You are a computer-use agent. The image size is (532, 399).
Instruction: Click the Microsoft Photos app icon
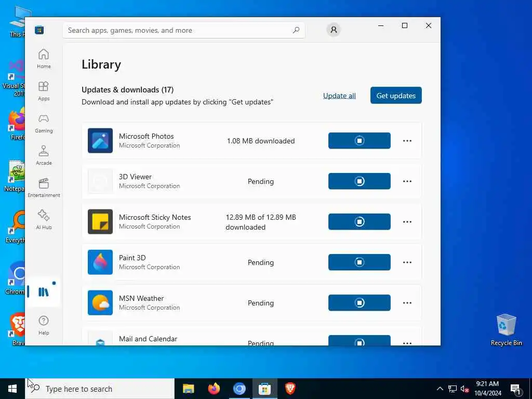pos(100,140)
